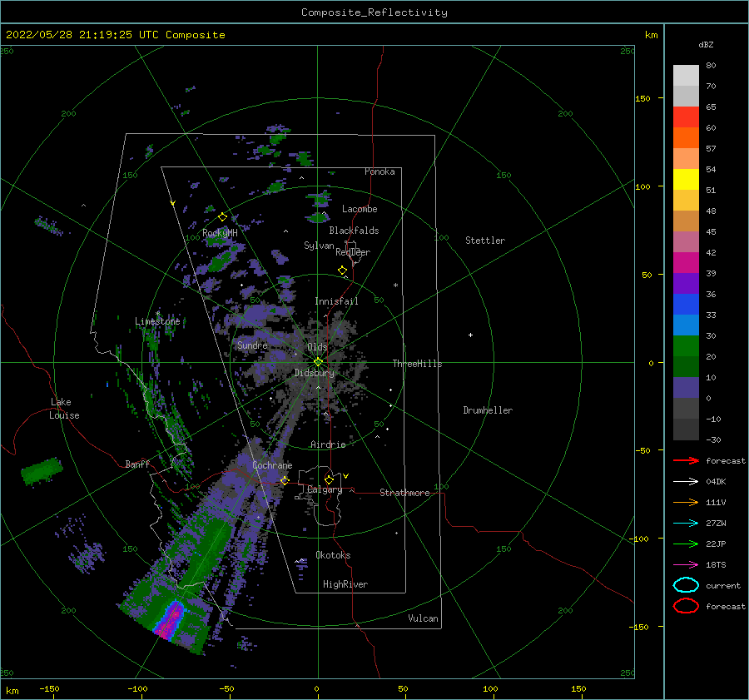Screen dimensions: 749x700
Task: Click the green 22JP arrow icon
Action: (686, 544)
